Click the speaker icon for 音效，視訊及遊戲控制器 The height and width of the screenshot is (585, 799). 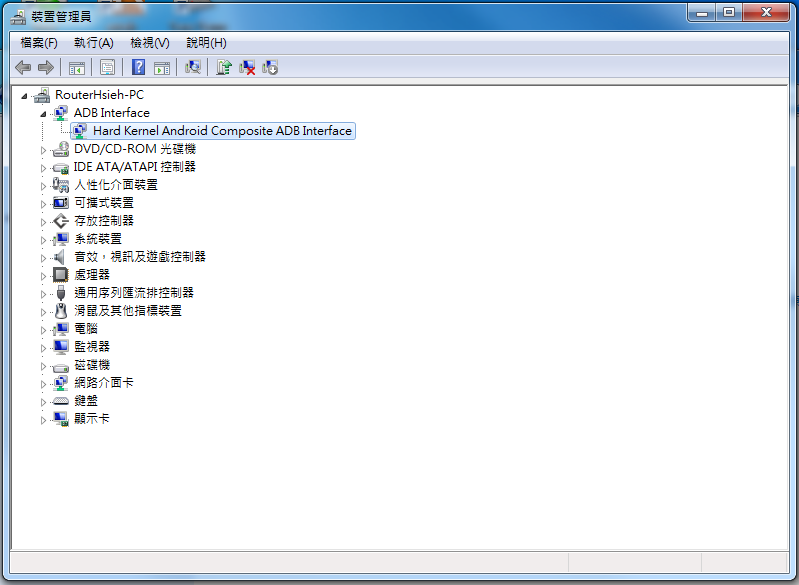coord(60,257)
